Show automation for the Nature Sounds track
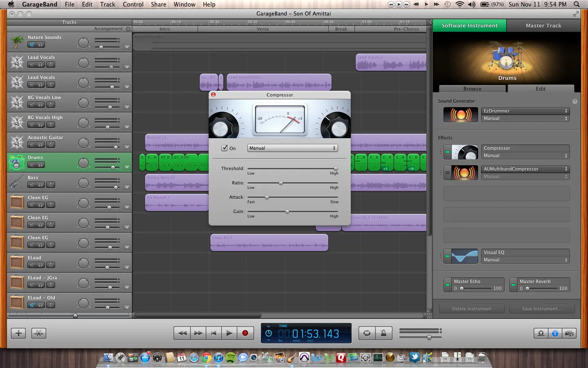Image resolution: width=588 pixels, height=368 pixels. coord(127,47)
